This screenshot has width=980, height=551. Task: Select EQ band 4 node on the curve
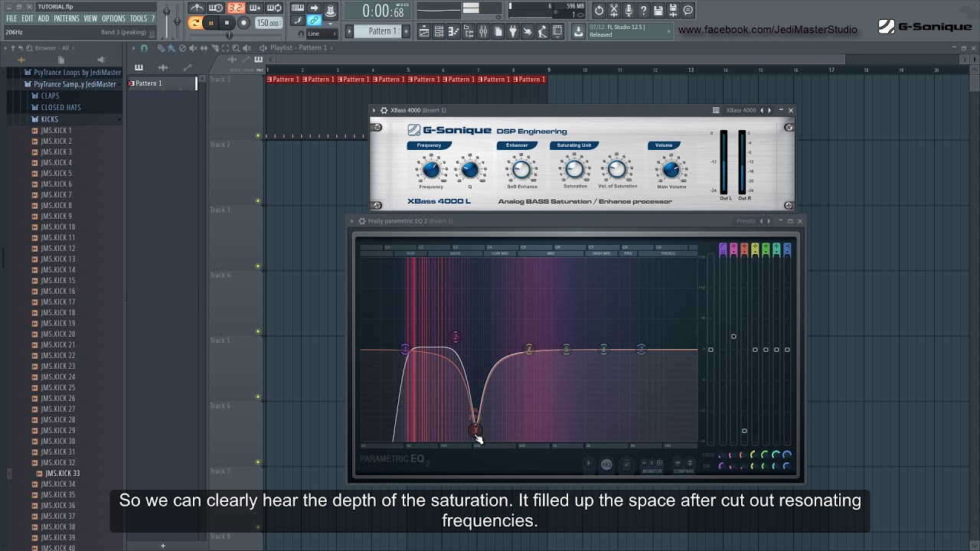coord(528,349)
